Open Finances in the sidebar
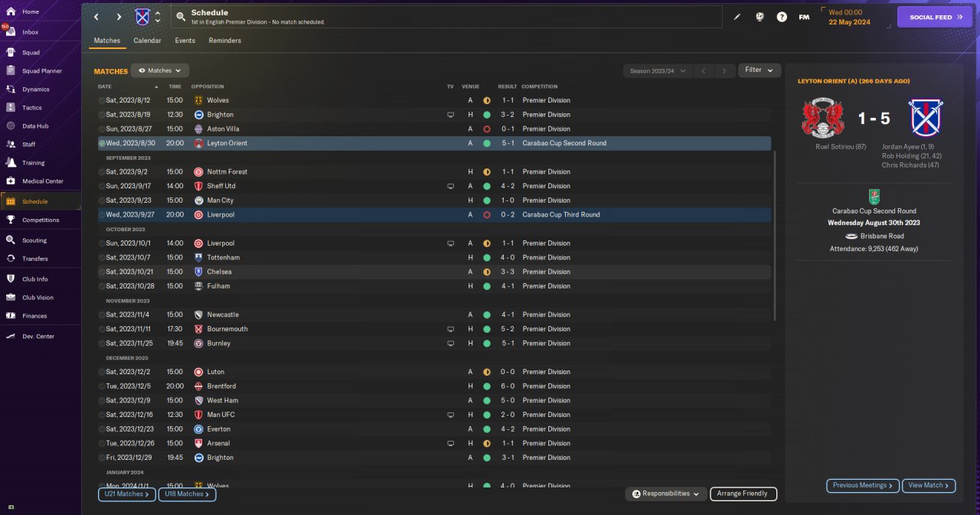Image resolution: width=980 pixels, height=515 pixels. tap(34, 316)
